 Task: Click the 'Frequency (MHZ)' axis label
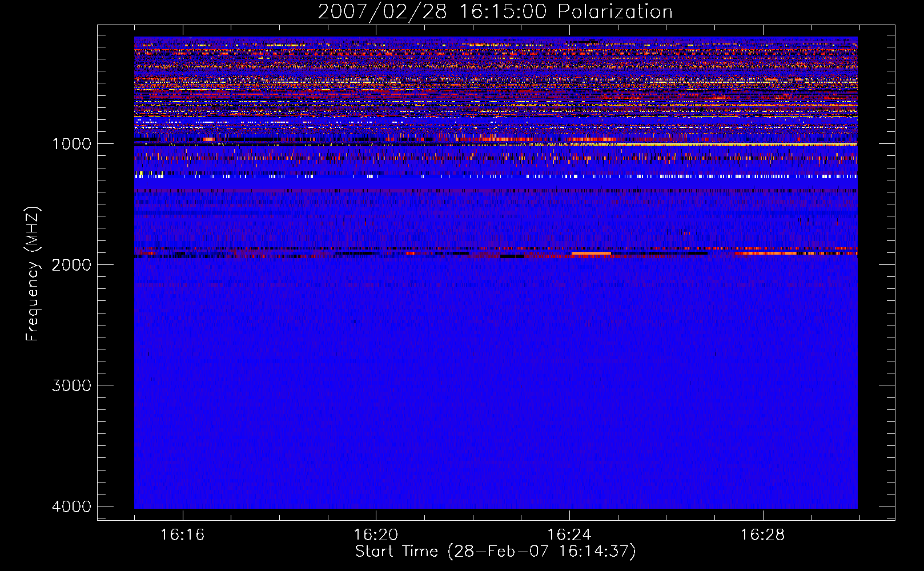tap(33, 274)
